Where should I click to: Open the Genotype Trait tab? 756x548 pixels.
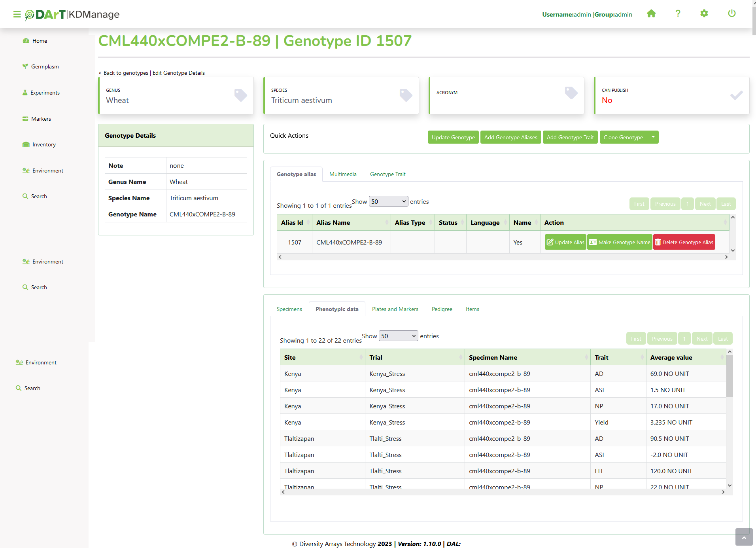pyautogui.click(x=387, y=174)
